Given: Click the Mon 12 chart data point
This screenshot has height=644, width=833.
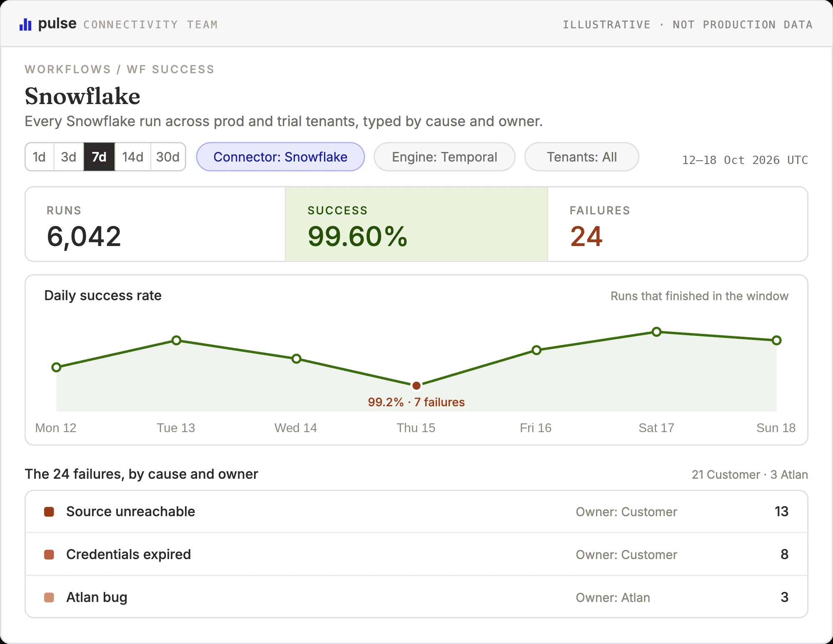Looking at the screenshot, I should pyautogui.click(x=56, y=367).
